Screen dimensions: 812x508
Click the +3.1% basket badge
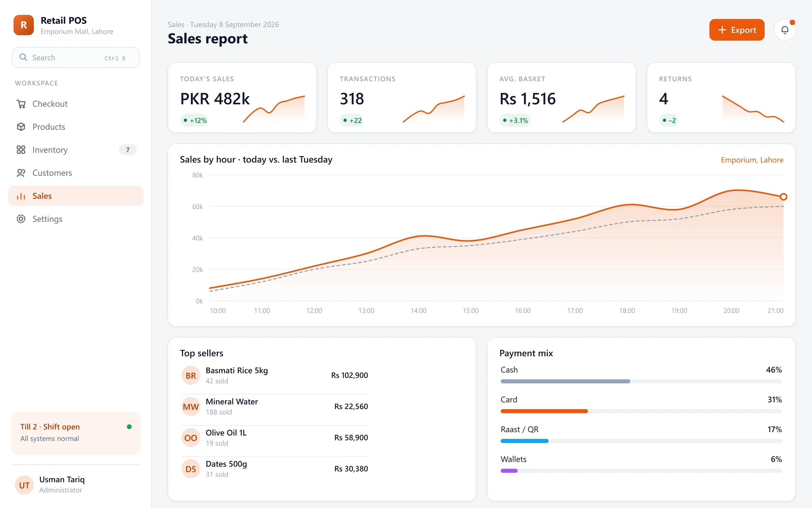tap(515, 120)
